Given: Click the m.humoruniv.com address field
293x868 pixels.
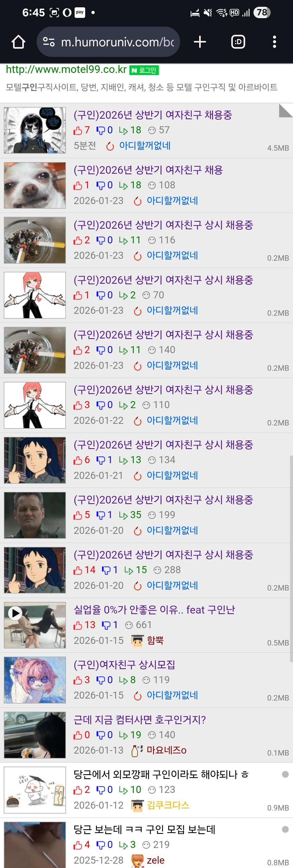Looking at the screenshot, I should pos(108,42).
